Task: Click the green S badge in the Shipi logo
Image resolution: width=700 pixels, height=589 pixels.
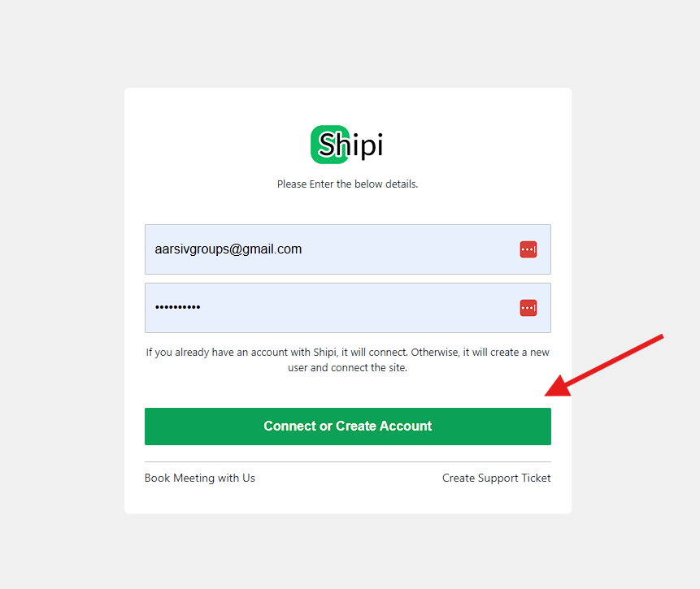Action: [x=329, y=145]
